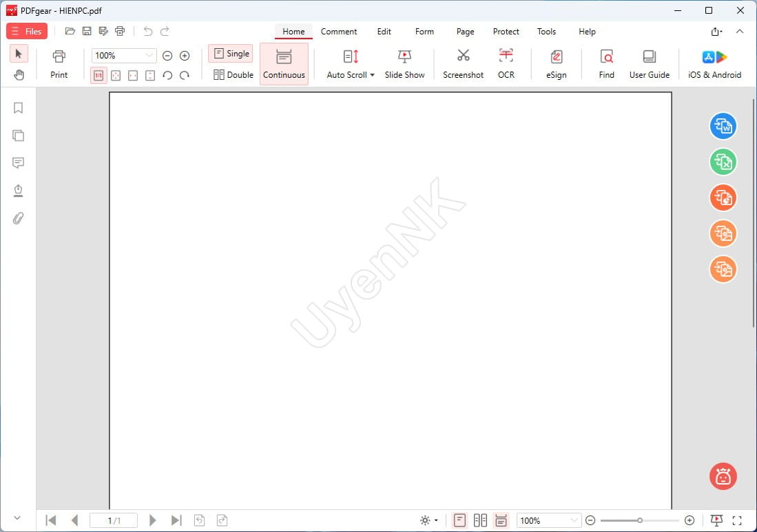
Task: Open the page thumbnails panel
Action: pyautogui.click(x=19, y=136)
